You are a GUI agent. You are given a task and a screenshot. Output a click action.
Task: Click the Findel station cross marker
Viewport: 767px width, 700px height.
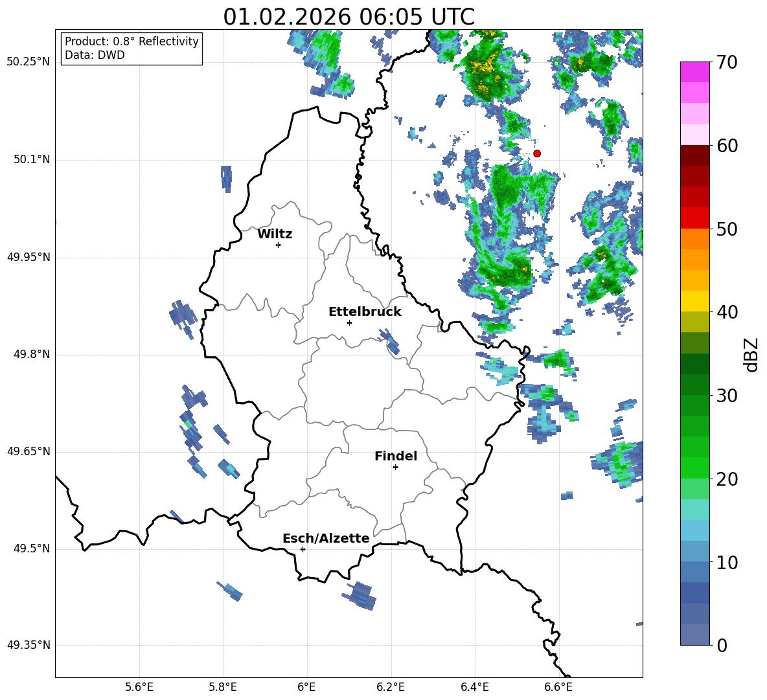click(395, 468)
